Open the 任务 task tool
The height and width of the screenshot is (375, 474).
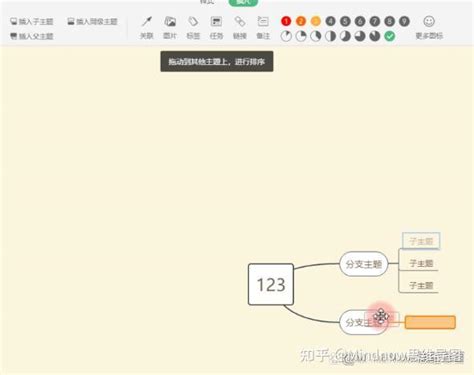pos(216,28)
